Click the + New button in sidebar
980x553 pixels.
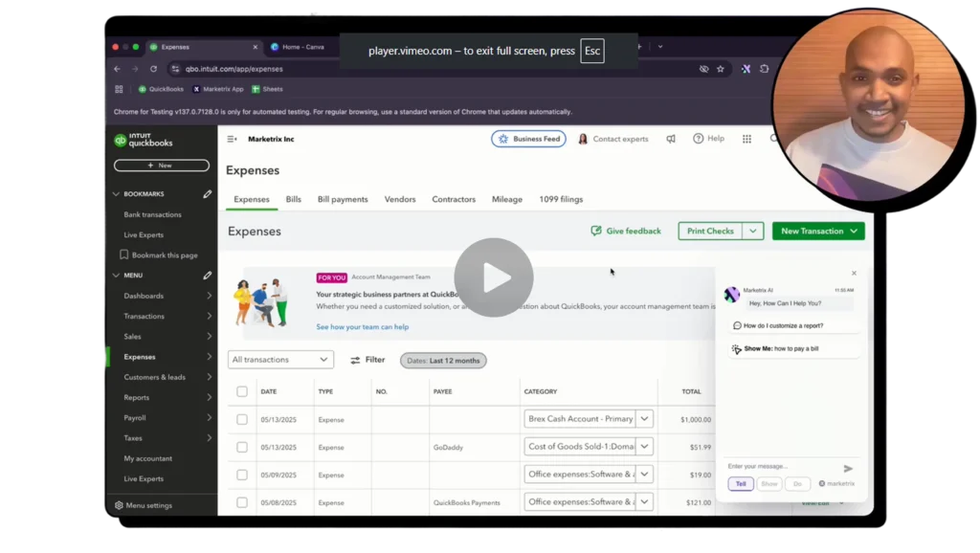(x=161, y=166)
